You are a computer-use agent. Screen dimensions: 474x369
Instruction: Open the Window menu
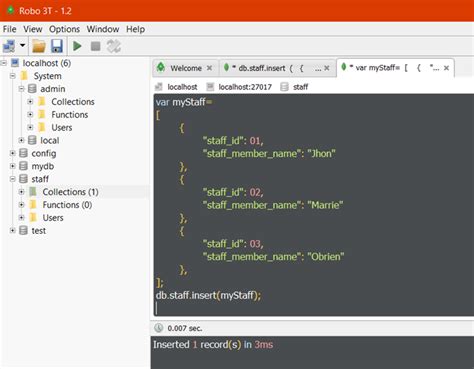[103, 29]
